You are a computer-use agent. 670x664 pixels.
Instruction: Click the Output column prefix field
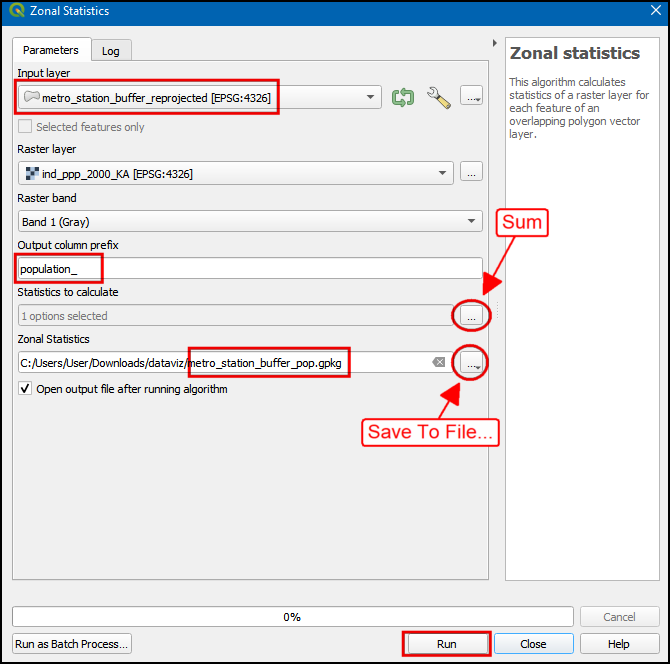click(250, 268)
